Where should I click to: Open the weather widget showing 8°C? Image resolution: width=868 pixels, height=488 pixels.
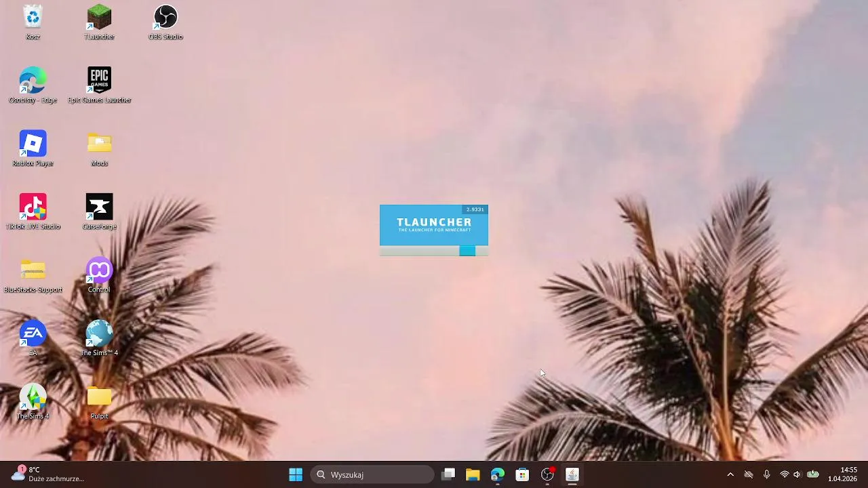point(47,474)
